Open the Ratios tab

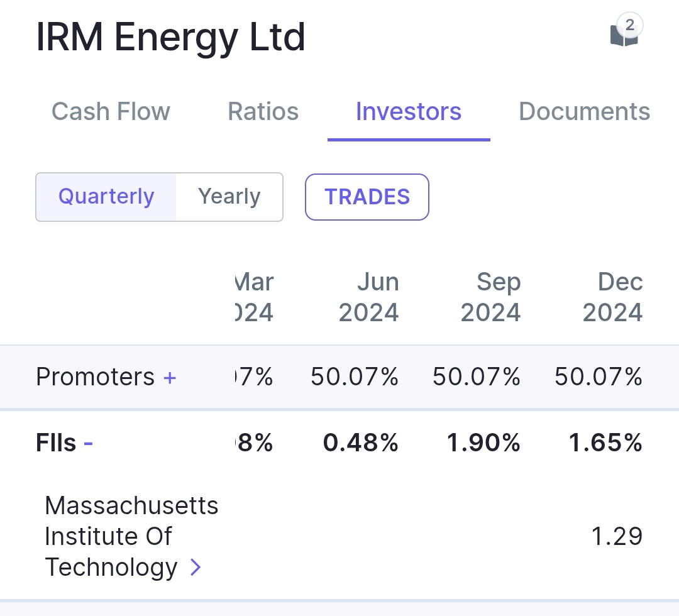263,112
